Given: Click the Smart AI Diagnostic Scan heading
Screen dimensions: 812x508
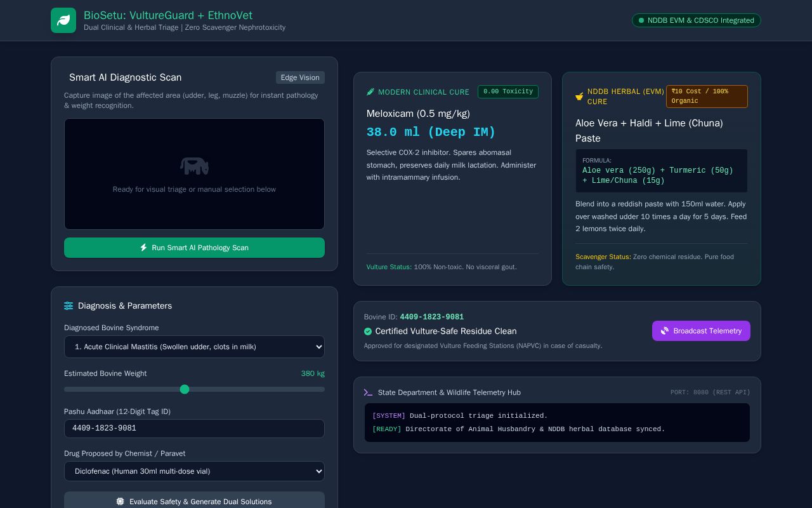Looking at the screenshot, I should tap(125, 77).
